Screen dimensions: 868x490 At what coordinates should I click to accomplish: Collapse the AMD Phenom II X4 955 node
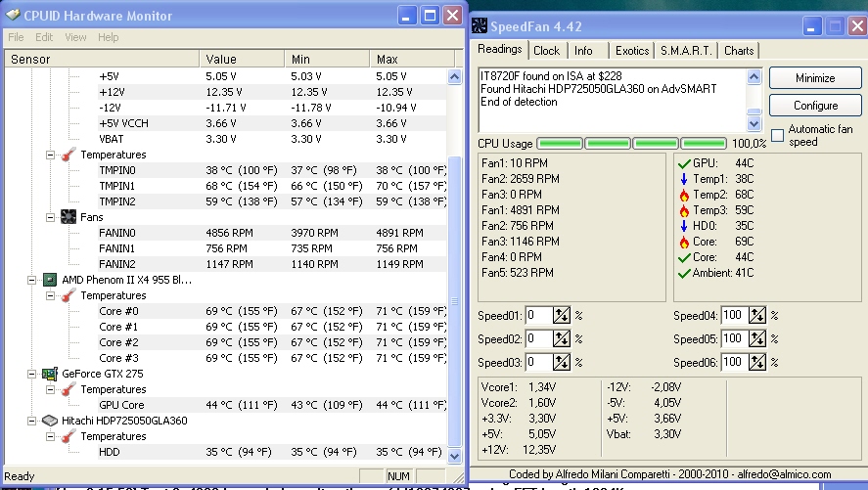point(31,280)
